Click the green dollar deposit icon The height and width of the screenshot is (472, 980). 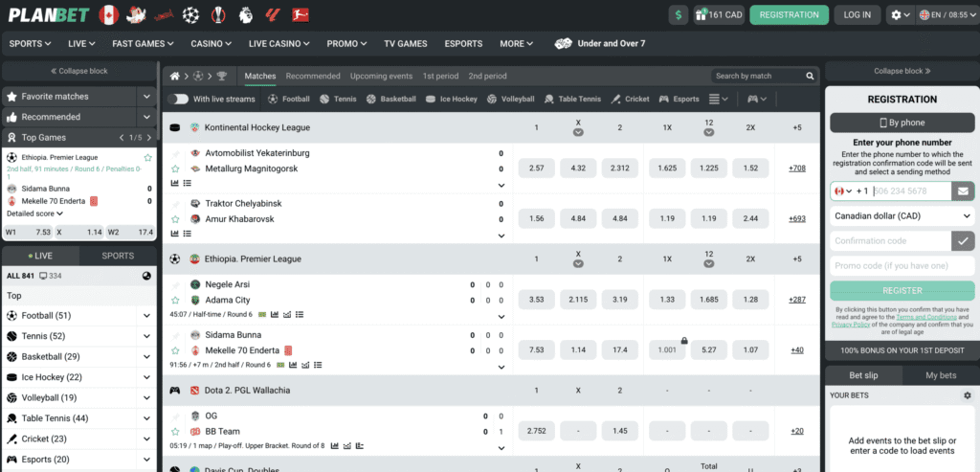point(679,14)
